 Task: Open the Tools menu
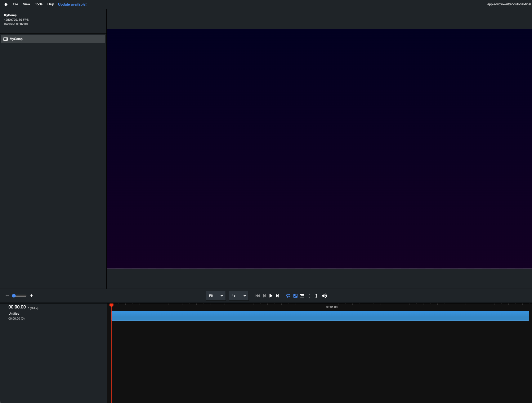[39, 4]
